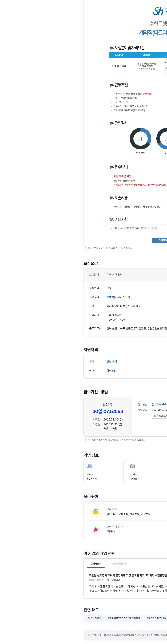167x644 pixels.
Task: Click the red 1년 근무예정 text
Action: [145, 94]
